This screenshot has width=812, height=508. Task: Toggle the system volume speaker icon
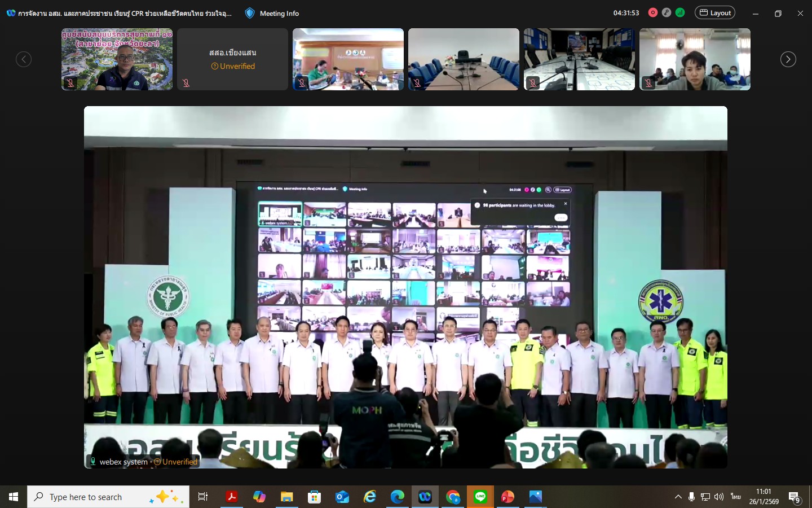(719, 497)
